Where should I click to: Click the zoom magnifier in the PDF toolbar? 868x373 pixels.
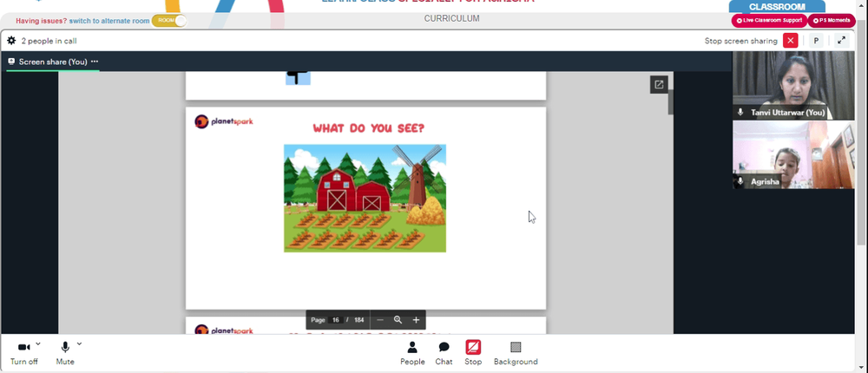tap(398, 320)
